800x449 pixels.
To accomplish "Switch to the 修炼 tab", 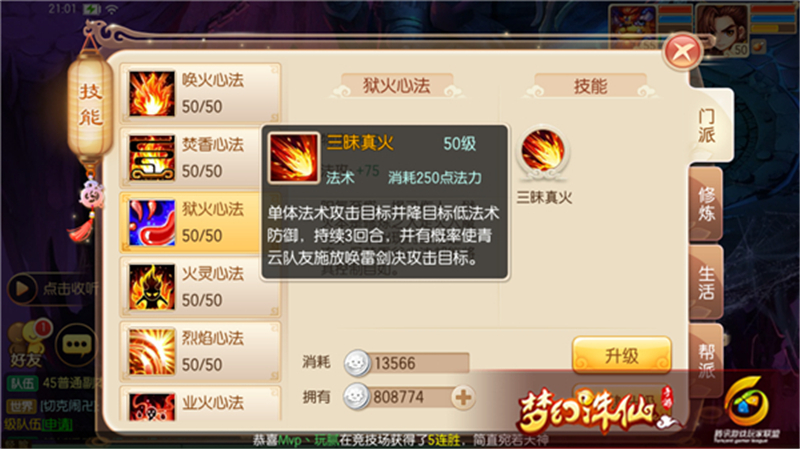I will click(x=706, y=204).
